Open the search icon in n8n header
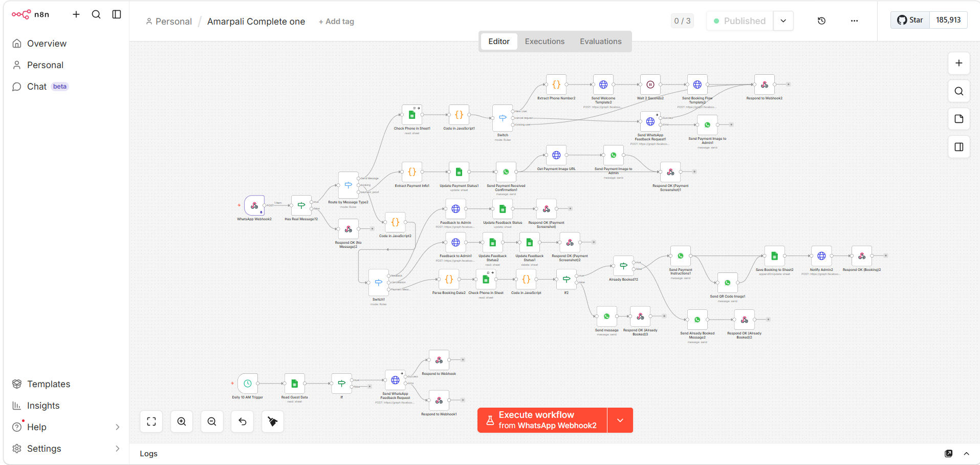The width and height of the screenshot is (980, 465). point(96,14)
